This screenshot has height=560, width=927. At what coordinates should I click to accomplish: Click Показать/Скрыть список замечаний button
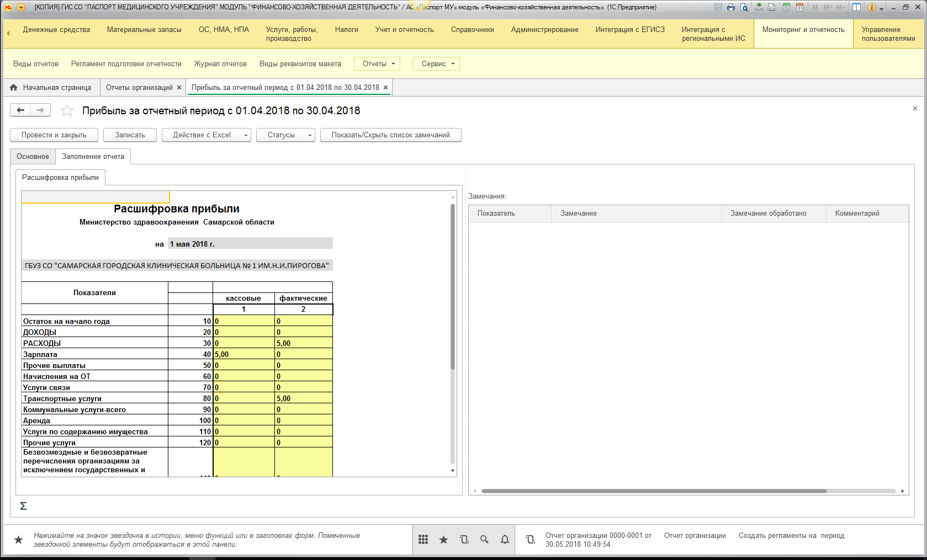390,135
